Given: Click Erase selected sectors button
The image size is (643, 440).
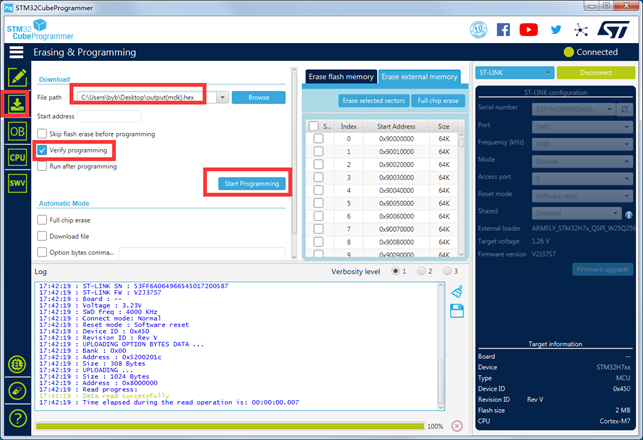Looking at the screenshot, I should (374, 101).
